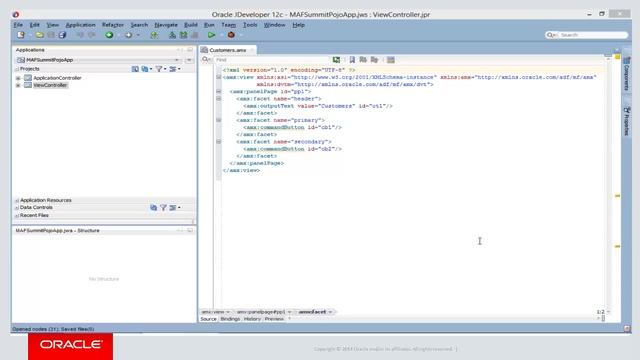
Task: Expand the ViewController project node
Action: 18,85
